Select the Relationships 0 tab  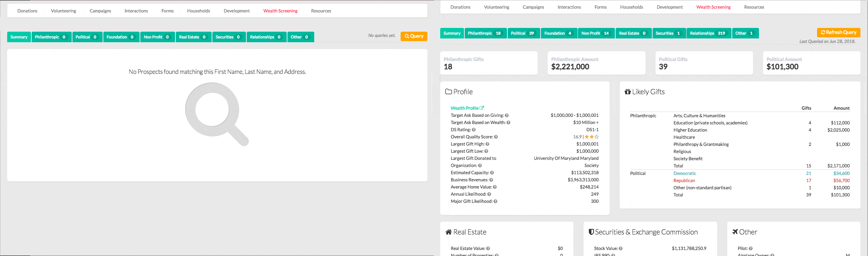click(266, 37)
